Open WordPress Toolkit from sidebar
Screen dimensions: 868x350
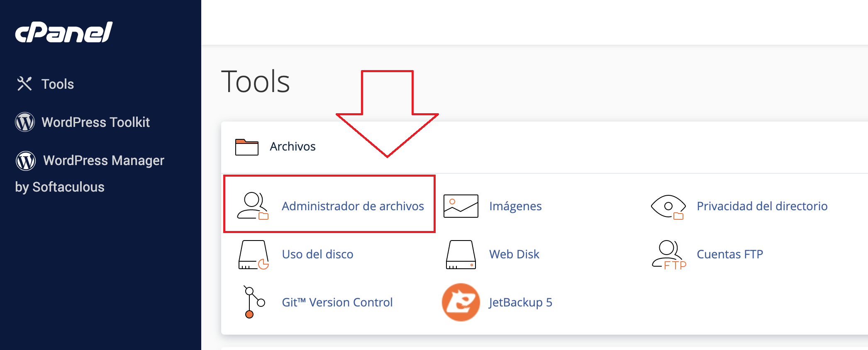[95, 122]
